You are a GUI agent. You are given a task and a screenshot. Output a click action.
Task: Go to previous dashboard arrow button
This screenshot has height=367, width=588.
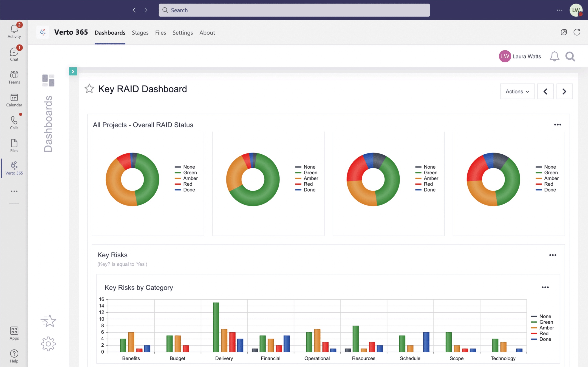pos(545,92)
